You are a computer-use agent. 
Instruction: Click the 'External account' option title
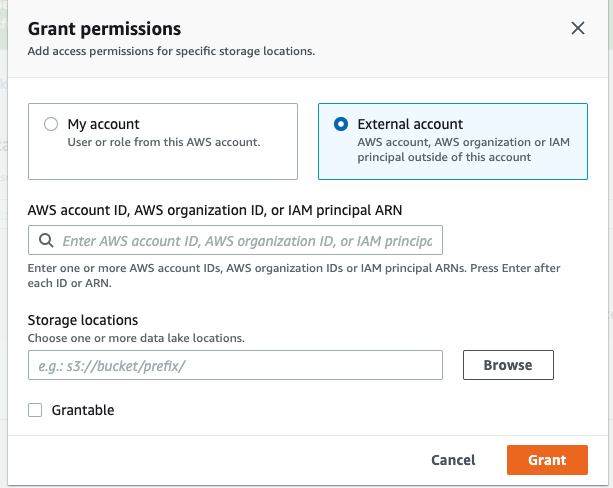coord(410,125)
